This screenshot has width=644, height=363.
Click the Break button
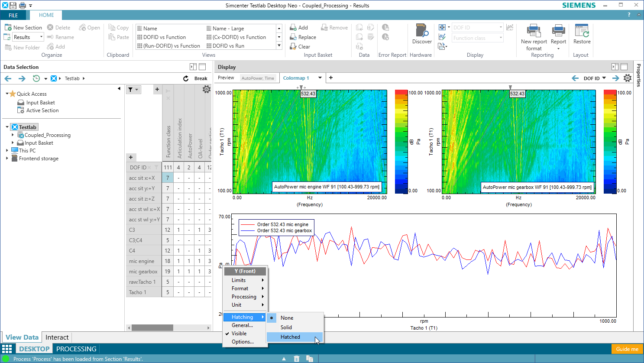tap(201, 78)
